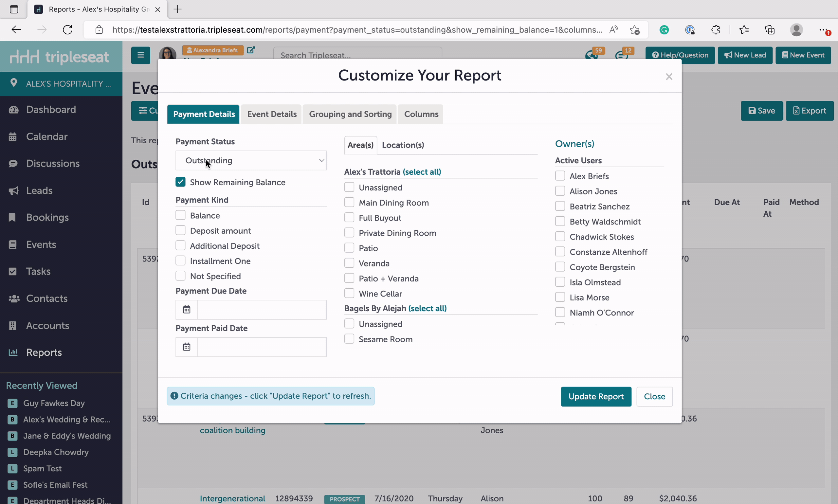Viewport: 838px width, 504px height.
Task: Open recently viewed Jane & Eddy's Wedding
Action: (x=67, y=436)
